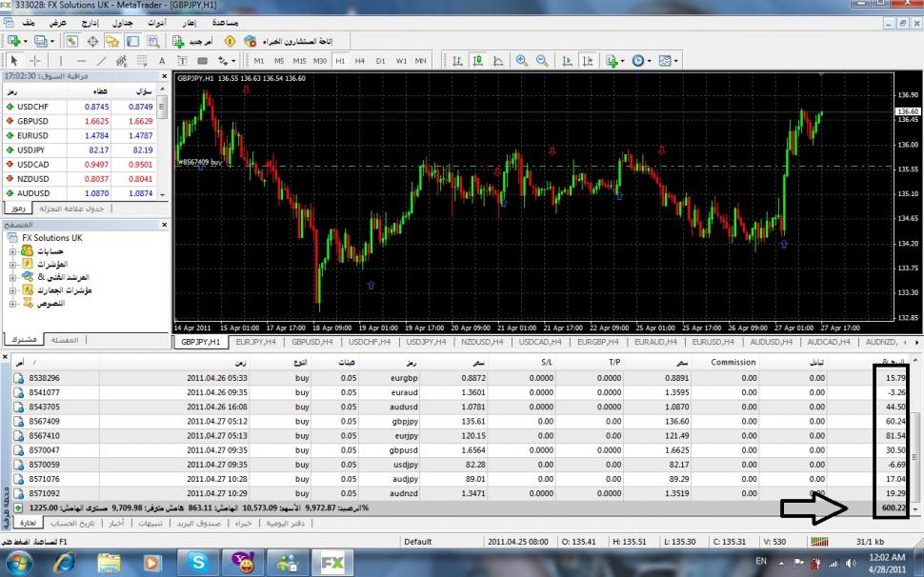Expand the حسابات accounts tree node
This screenshot has width=924, height=577.
pyautogui.click(x=12, y=251)
